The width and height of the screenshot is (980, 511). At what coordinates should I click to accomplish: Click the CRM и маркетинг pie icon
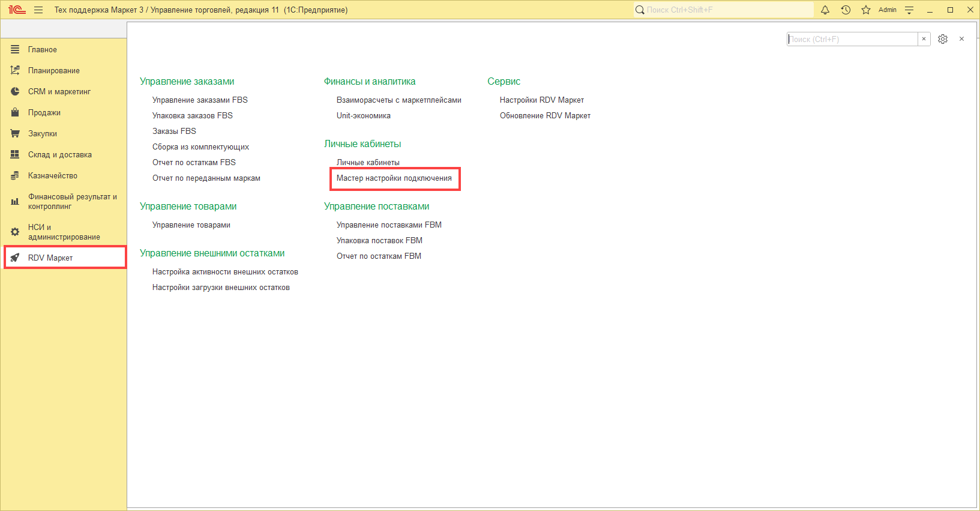(15, 91)
